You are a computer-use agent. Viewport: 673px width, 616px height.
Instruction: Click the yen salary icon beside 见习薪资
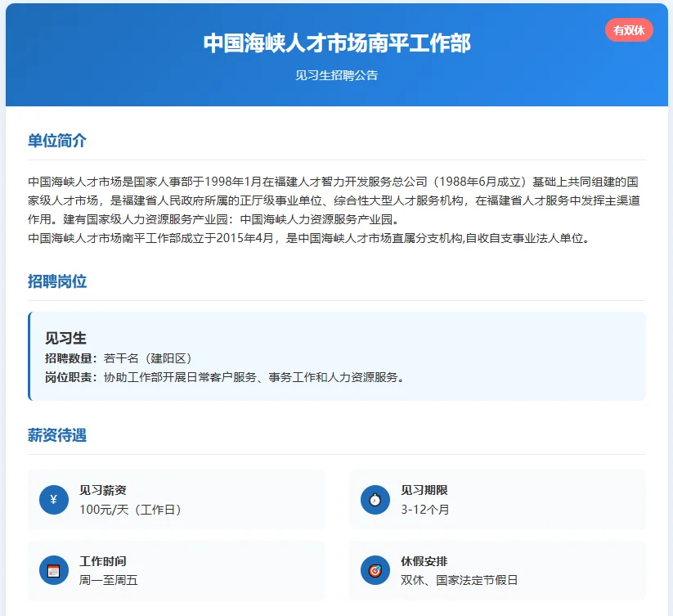52,499
